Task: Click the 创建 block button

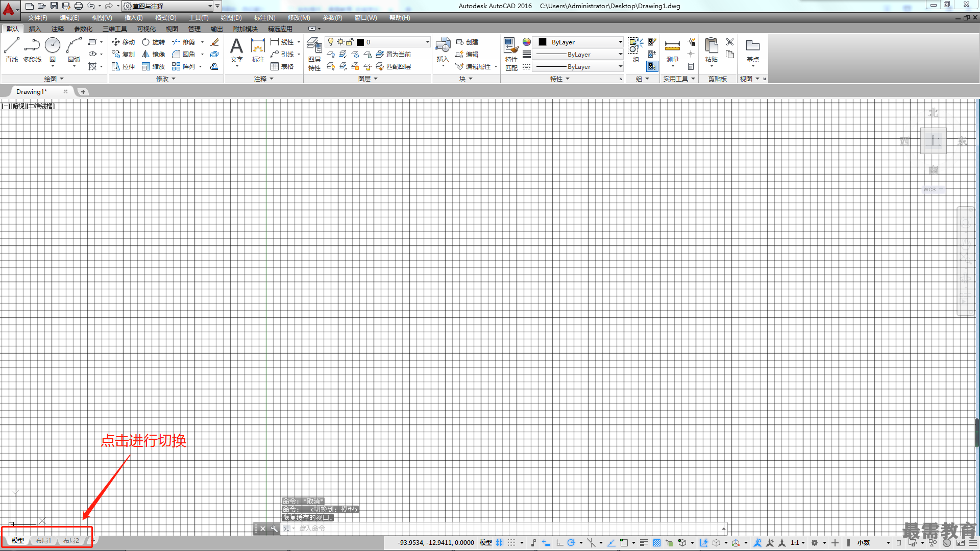Action: tap(467, 42)
